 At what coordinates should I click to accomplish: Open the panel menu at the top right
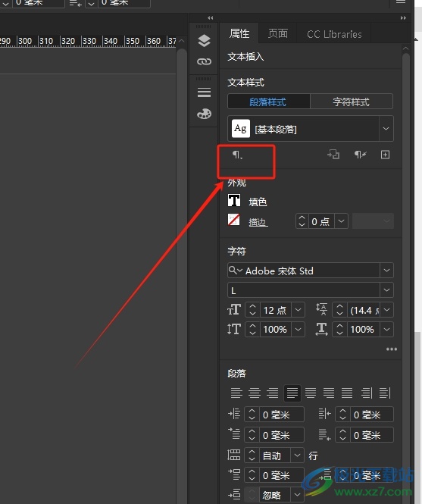pos(401,2)
